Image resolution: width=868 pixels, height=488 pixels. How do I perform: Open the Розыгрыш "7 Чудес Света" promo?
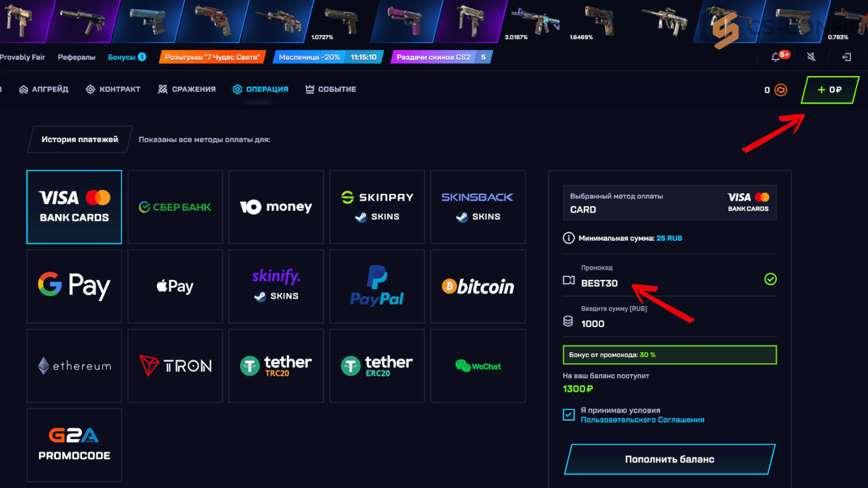212,57
